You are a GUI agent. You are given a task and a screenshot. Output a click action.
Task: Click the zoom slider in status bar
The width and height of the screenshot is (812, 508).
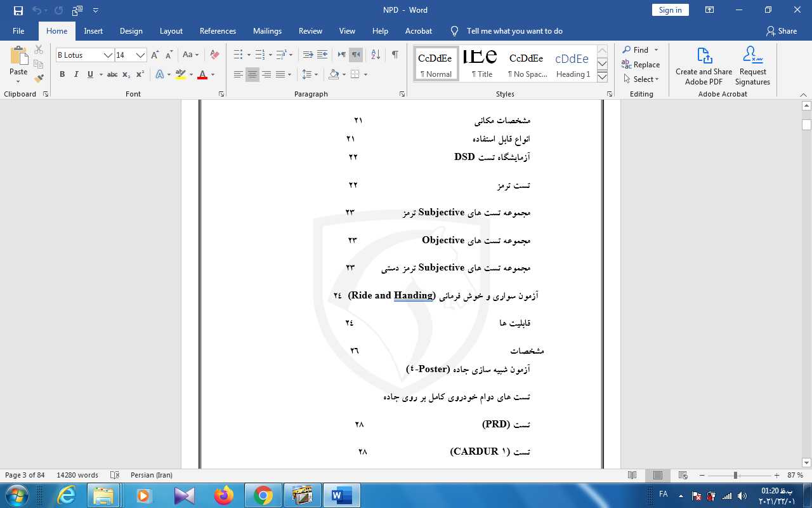pos(735,475)
